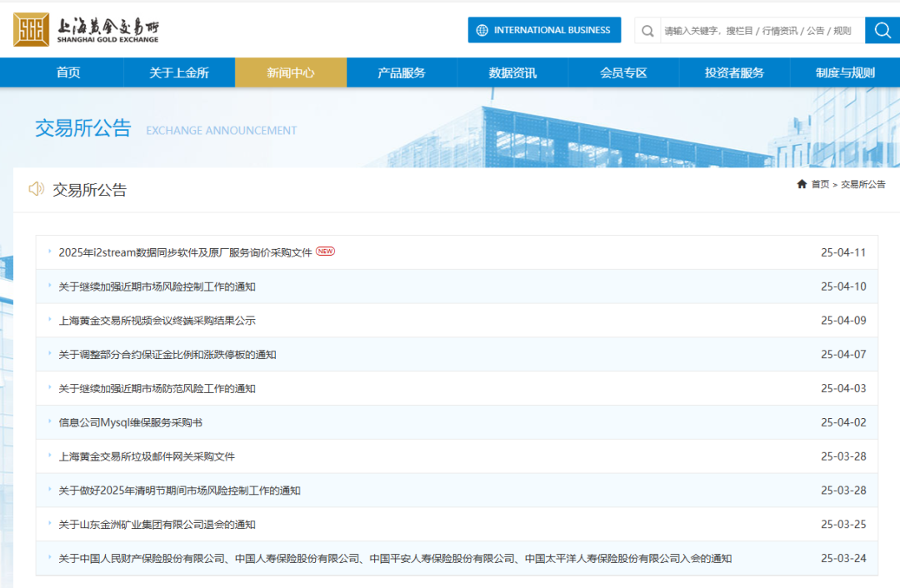Click the home icon in breadcrumb
900x588 pixels.
[x=802, y=184]
